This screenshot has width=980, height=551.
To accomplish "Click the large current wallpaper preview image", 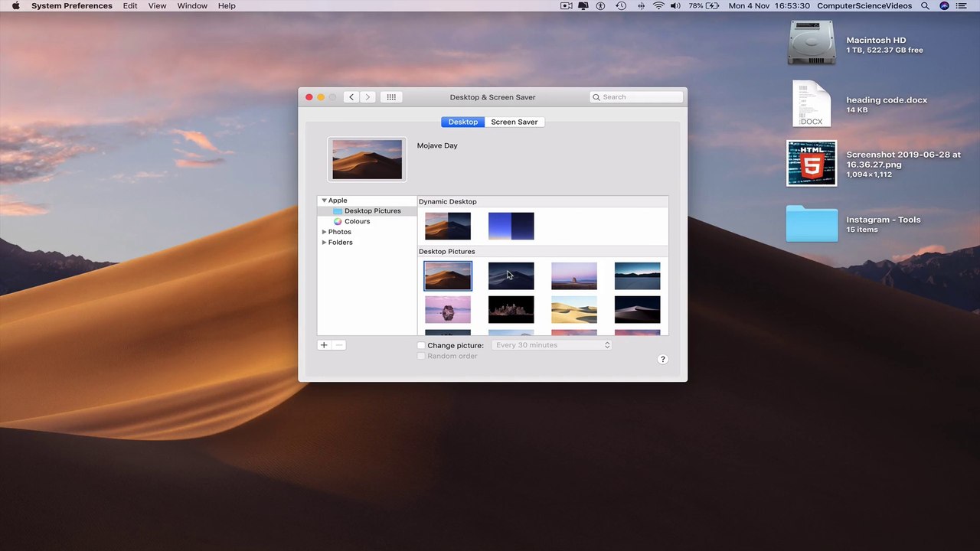I will click(367, 159).
